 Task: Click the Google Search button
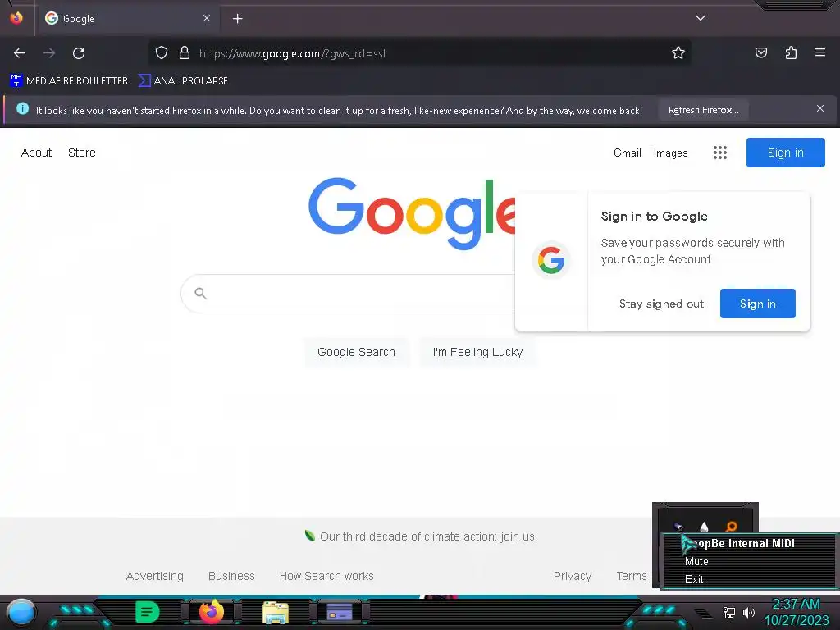(x=356, y=352)
